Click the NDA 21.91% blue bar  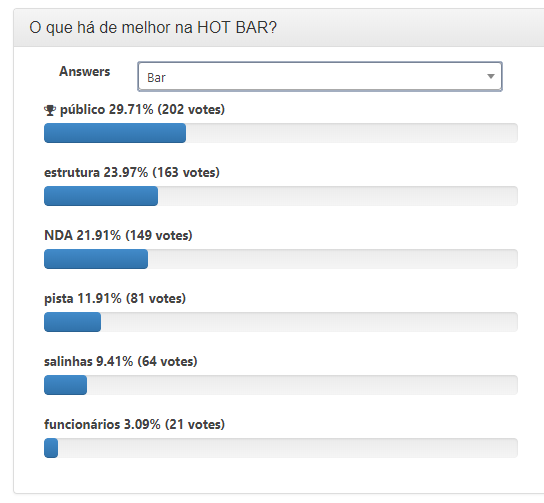pos(96,259)
